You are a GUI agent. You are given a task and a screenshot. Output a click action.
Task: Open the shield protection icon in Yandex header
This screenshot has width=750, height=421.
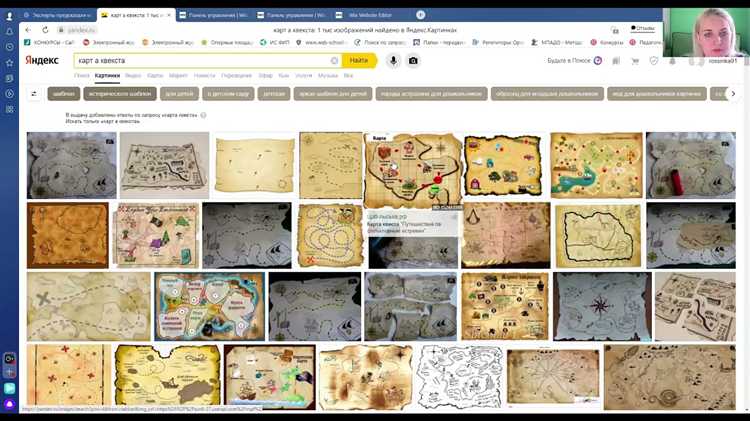tap(653, 61)
